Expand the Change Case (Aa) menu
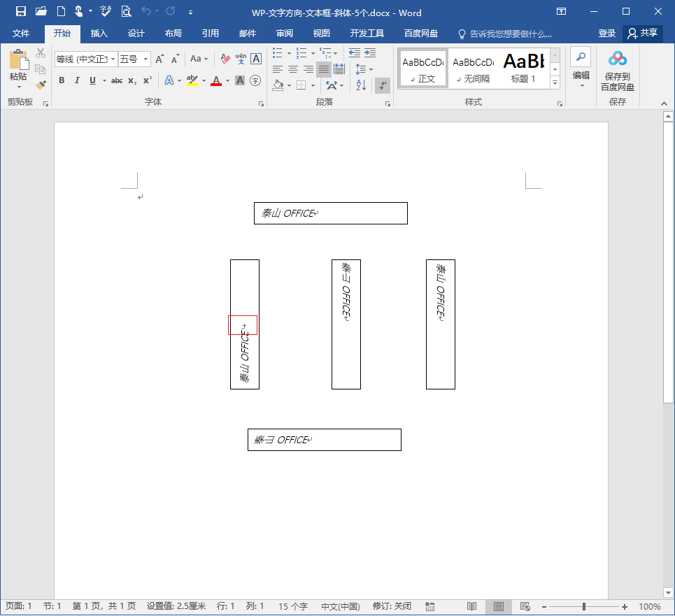The image size is (675, 616). 199,59
